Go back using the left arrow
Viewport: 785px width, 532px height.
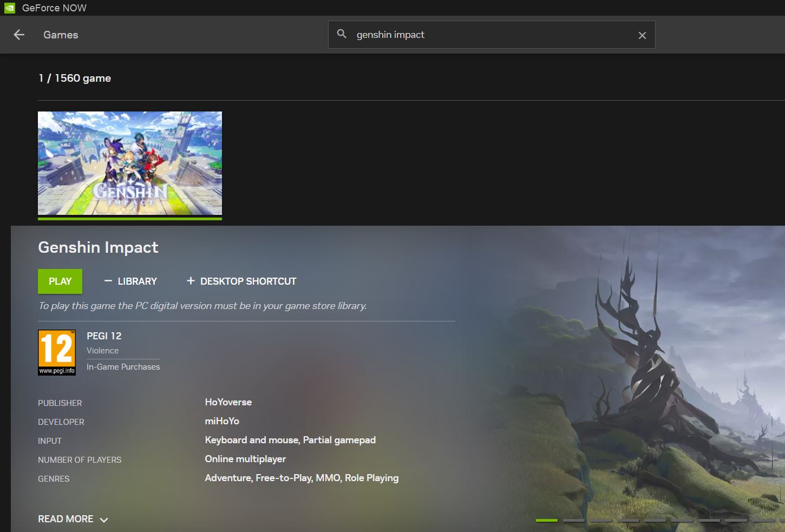coord(19,35)
